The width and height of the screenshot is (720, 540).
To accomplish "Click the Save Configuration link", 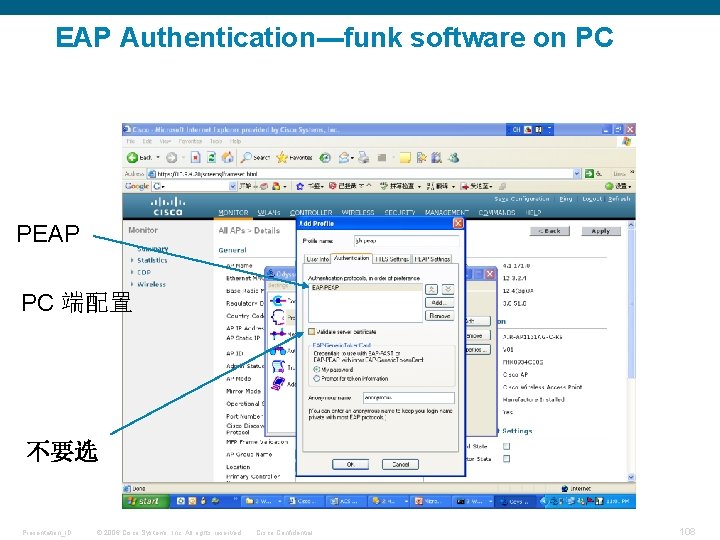I will pyautogui.click(x=522, y=199).
